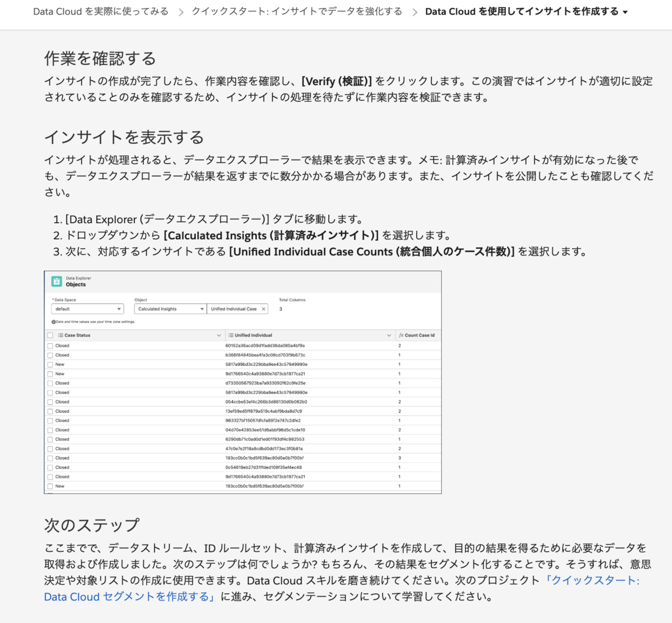Click bold '[Calculated Insights (計算済みインサイト)]' text
The height and width of the screenshot is (623, 672).
pos(271,235)
